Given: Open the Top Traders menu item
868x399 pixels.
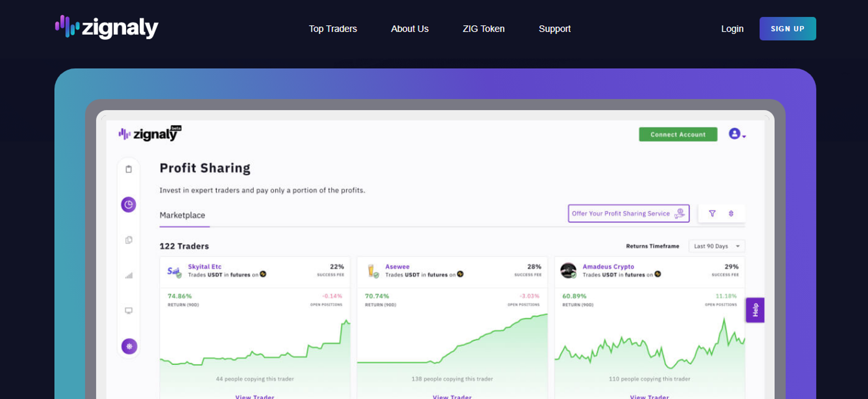Looking at the screenshot, I should [333, 29].
